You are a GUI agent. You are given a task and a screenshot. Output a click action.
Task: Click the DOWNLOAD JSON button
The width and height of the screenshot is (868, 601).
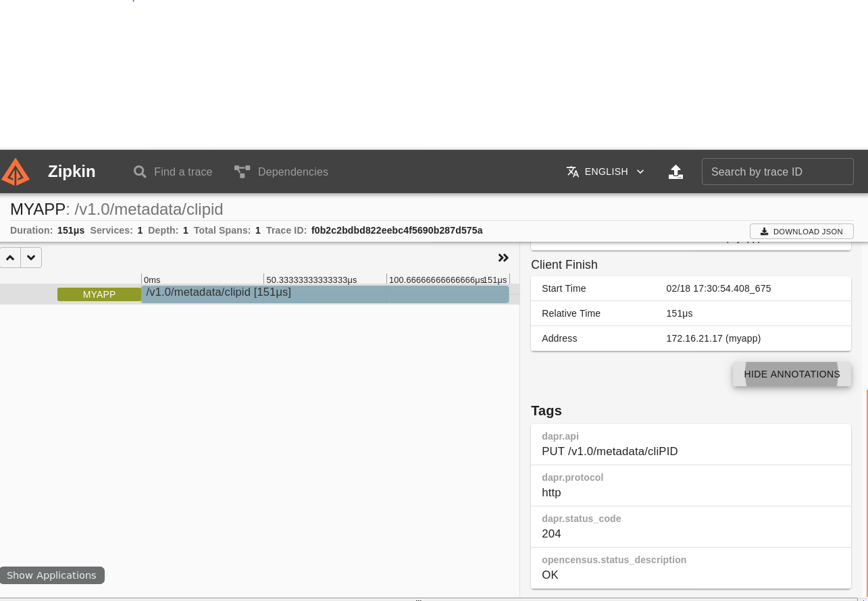point(802,231)
